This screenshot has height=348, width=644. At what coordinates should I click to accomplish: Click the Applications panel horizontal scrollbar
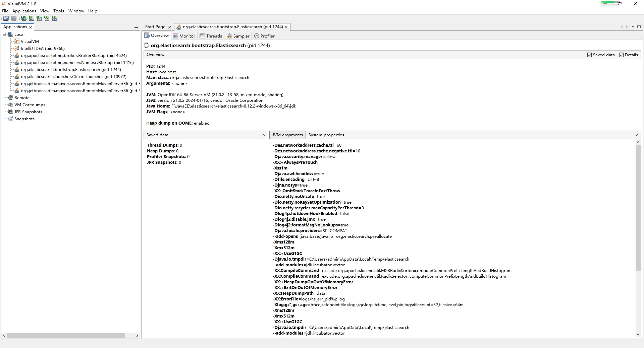pos(66,336)
